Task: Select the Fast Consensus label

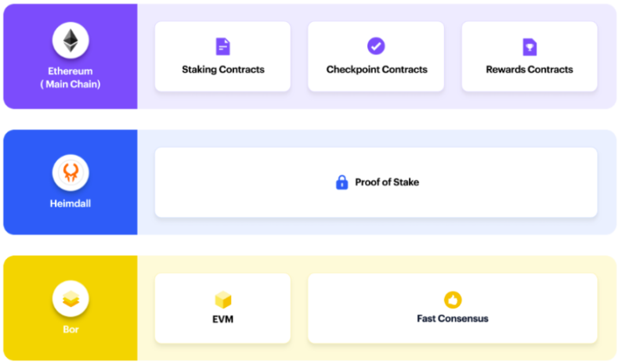Action: click(x=453, y=319)
